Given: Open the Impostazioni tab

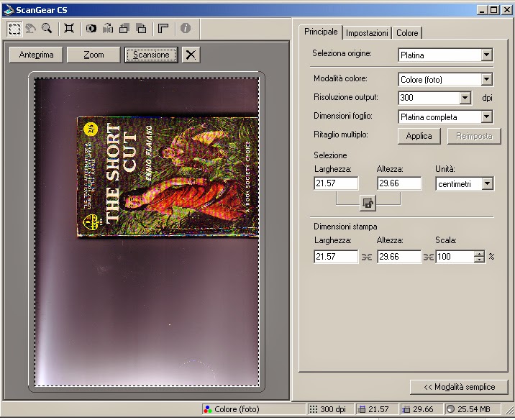Looking at the screenshot, I should click(367, 33).
